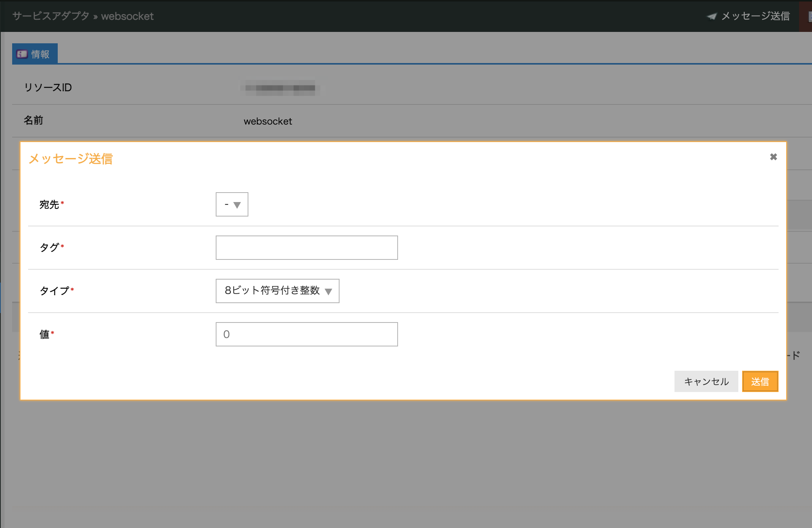The image size is (812, 528).
Task: Click the 宛先 dropdown arrow triangle
Action: tap(237, 205)
